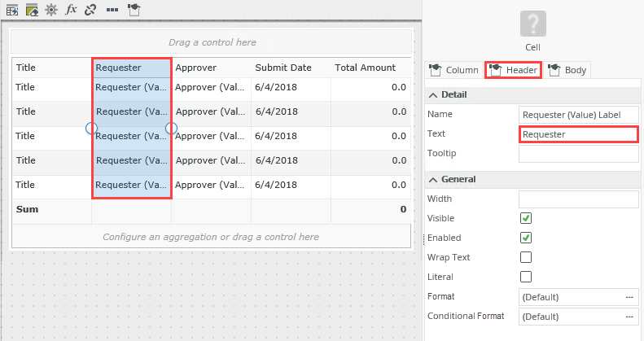Click the Text field containing Requester
This screenshot has height=341, width=644.
click(578, 134)
